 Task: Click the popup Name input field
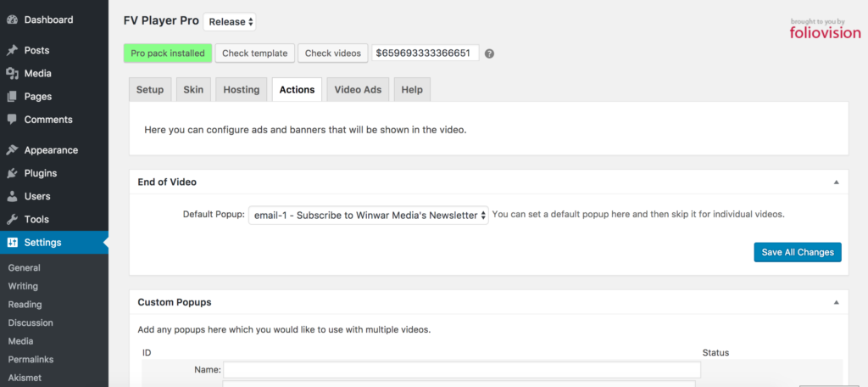coord(462,370)
